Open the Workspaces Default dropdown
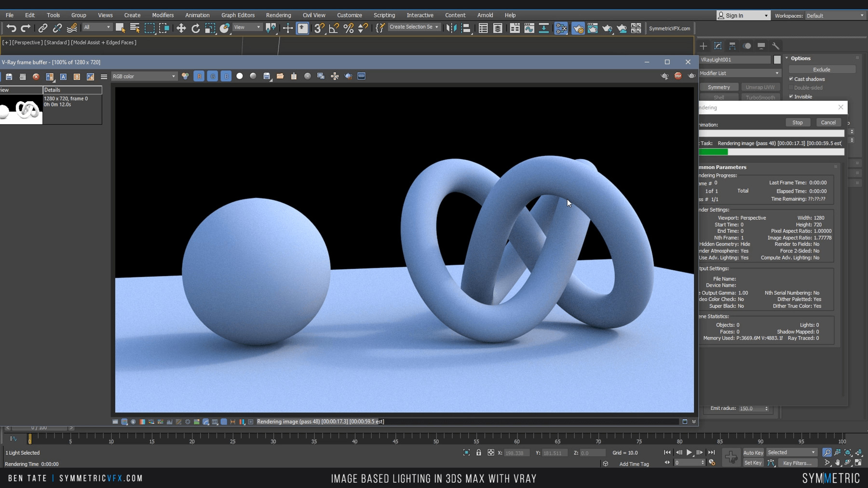The width and height of the screenshot is (868, 488). tap(835, 15)
